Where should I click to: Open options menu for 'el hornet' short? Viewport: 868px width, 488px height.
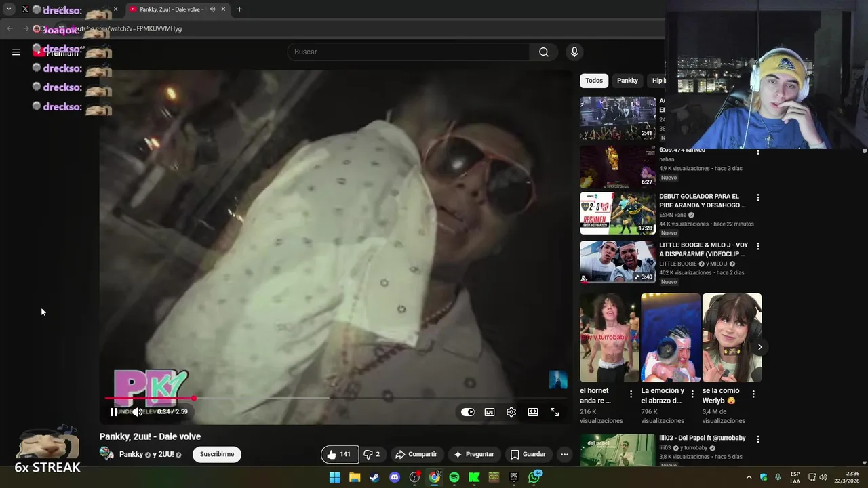631,394
